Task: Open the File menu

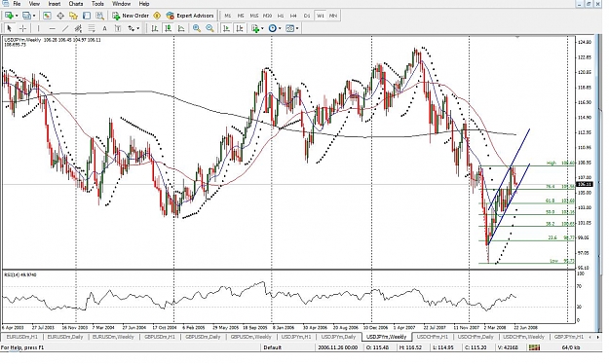Action: 17,4
